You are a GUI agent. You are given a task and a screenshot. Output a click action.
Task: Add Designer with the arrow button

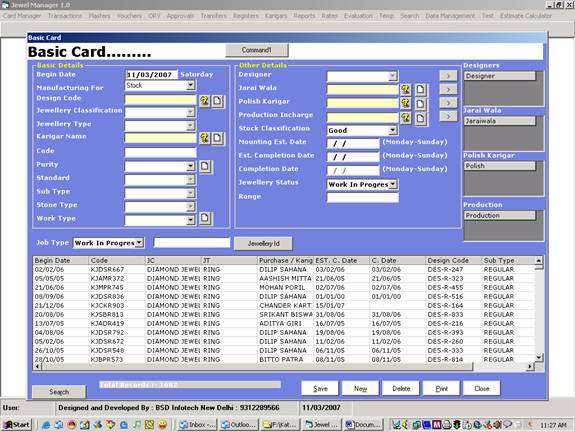448,76
